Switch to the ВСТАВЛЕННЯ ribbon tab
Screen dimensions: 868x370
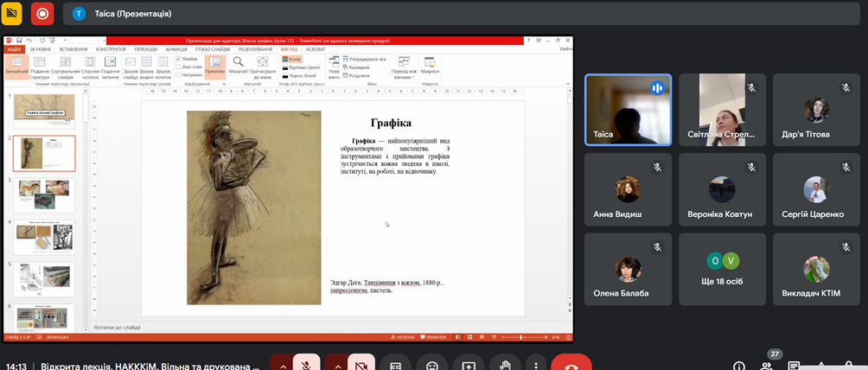[73, 49]
